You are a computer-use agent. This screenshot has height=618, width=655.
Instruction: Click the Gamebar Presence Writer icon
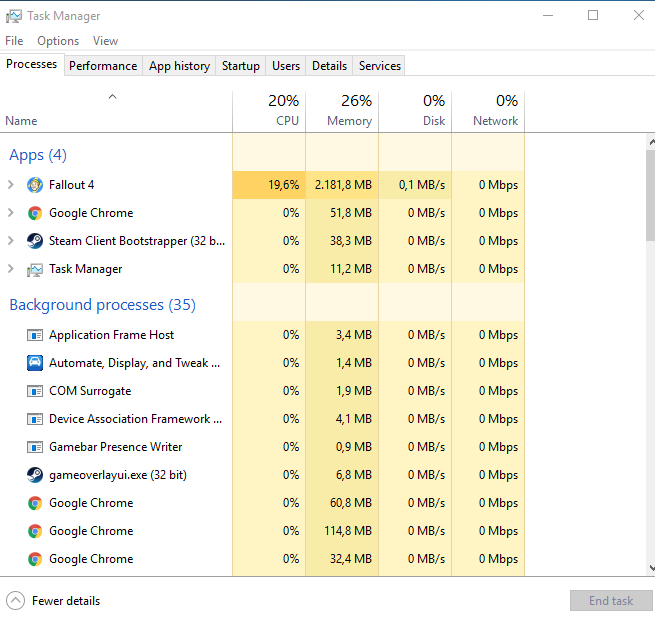[x=35, y=447]
